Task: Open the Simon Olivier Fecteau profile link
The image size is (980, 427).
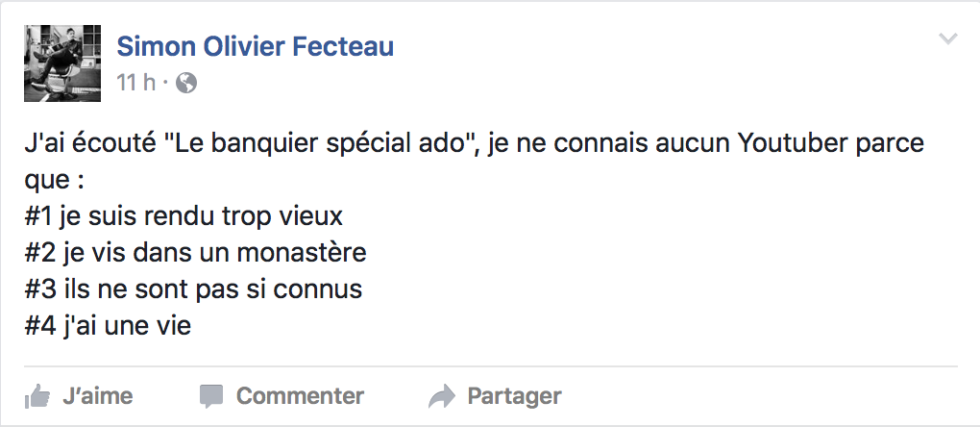Action: tap(255, 46)
